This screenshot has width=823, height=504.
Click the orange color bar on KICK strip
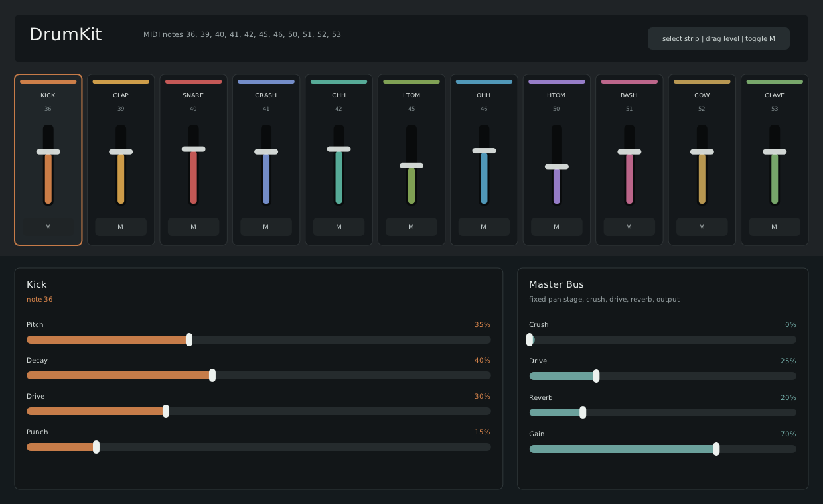point(48,82)
